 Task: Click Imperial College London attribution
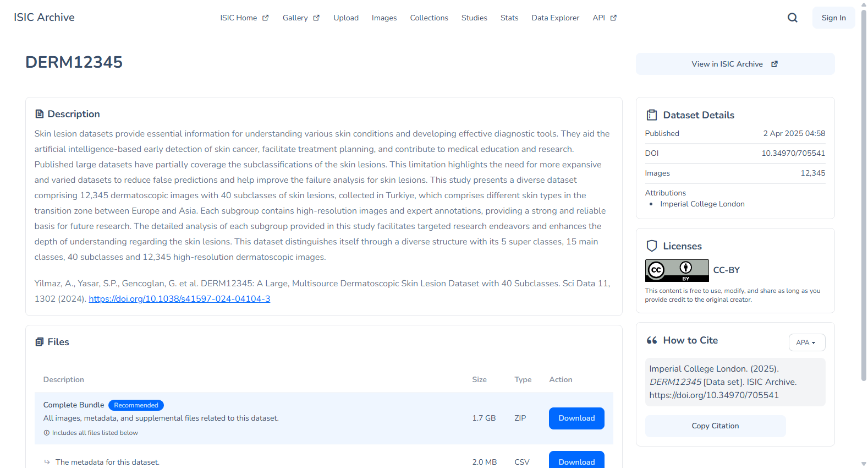click(702, 204)
